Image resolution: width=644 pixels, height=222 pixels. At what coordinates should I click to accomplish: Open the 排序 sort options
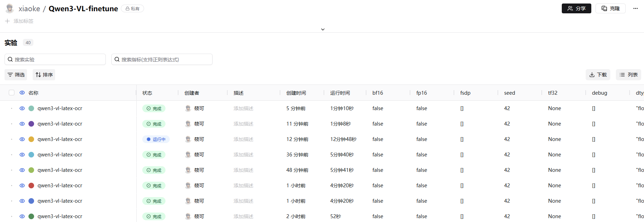coord(44,75)
